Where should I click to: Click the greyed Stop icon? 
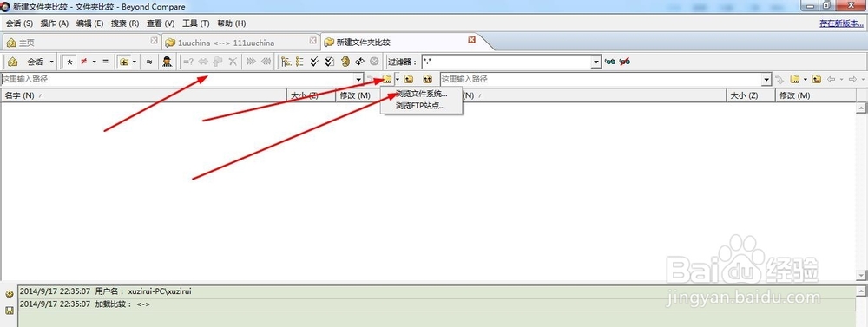click(374, 62)
